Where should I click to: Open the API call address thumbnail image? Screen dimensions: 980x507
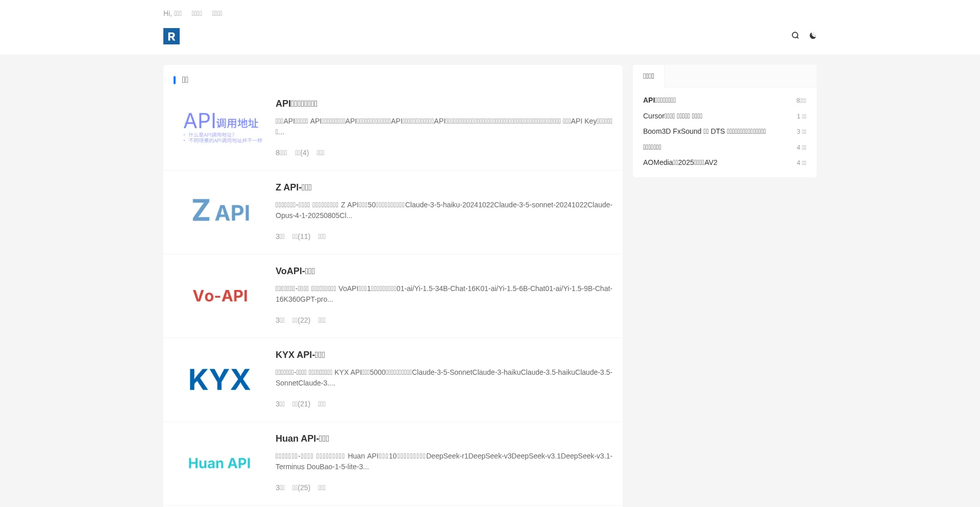click(220, 127)
